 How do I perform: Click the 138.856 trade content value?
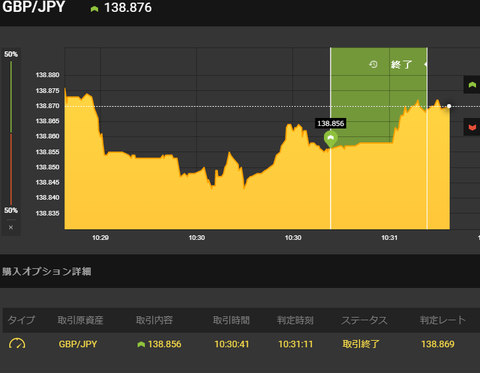[165, 344]
